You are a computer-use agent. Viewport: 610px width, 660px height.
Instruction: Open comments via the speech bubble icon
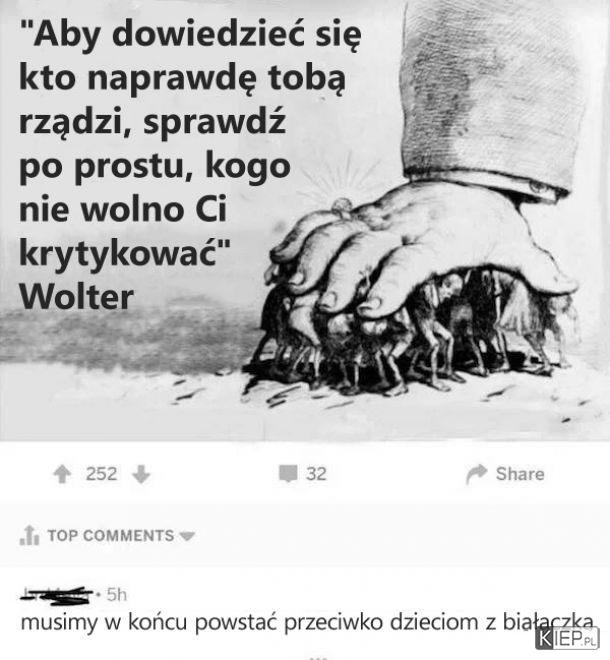(288, 474)
